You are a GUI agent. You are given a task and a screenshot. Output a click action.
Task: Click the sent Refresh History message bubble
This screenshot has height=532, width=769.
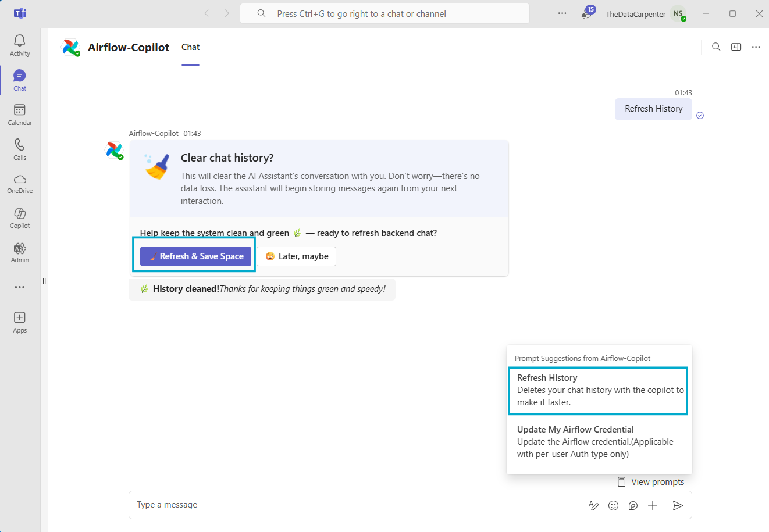pos(653,109)
